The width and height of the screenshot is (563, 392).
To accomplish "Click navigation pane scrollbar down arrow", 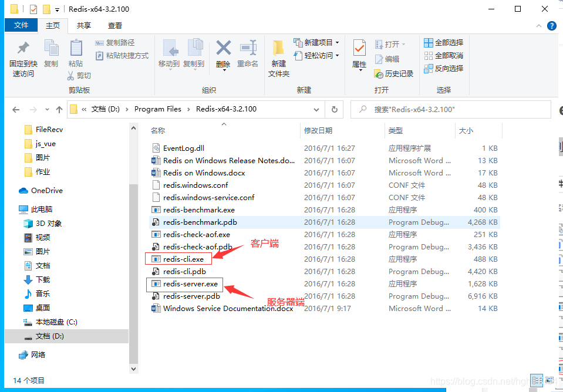I will 134,369.
